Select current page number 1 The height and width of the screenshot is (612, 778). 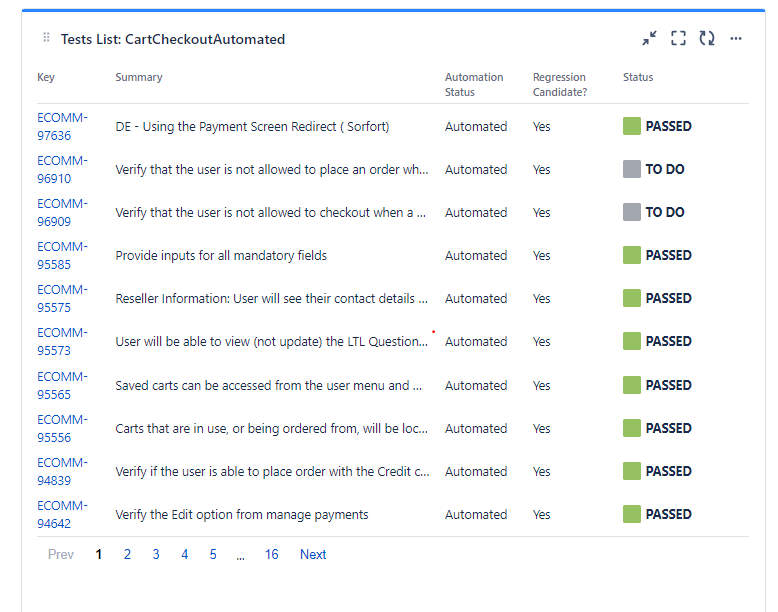click(x=99, y=554)
